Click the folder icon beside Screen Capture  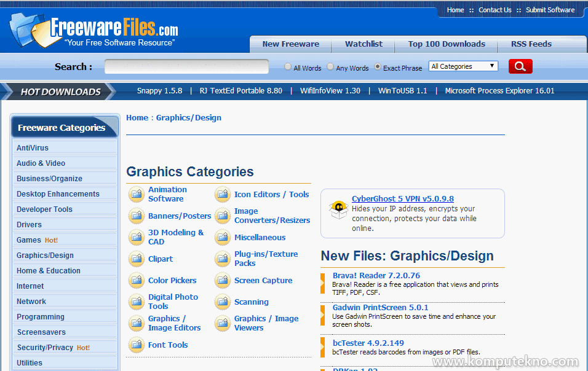coord(223,281)
